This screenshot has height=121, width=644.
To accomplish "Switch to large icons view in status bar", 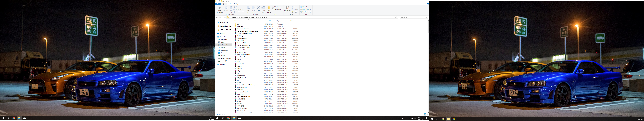I will pyautogui.click(x=428, y=115).
